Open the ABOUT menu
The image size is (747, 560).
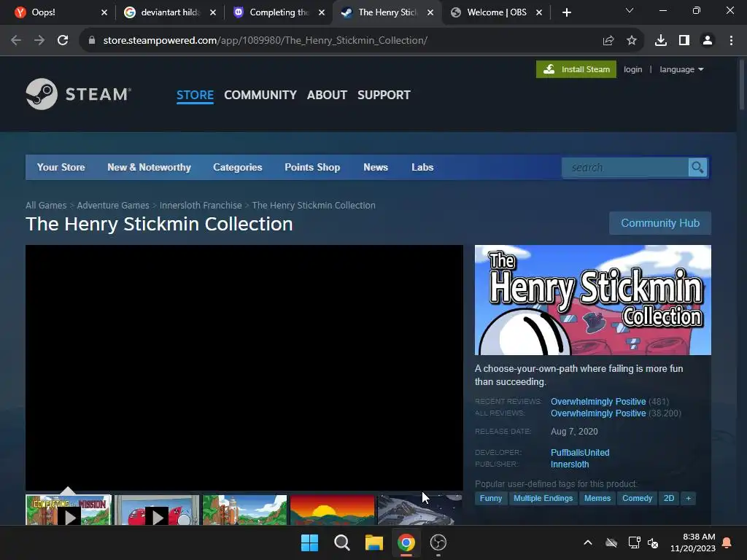327,95
